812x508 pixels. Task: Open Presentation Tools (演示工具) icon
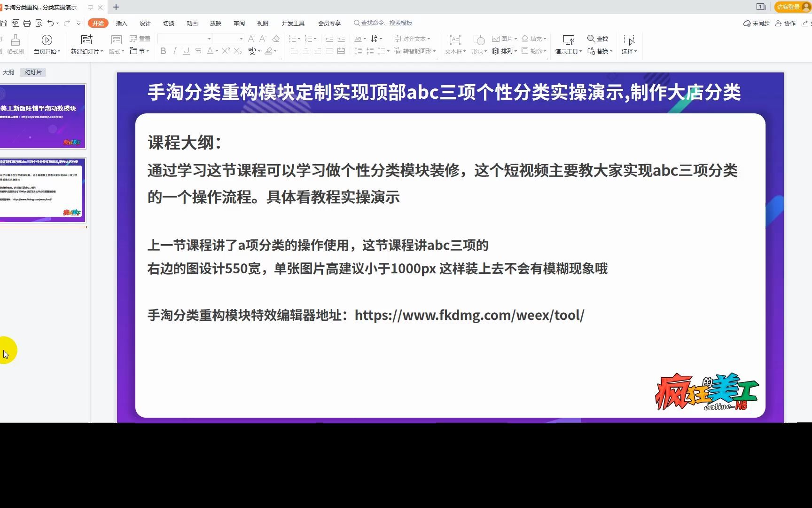[569, 40]
